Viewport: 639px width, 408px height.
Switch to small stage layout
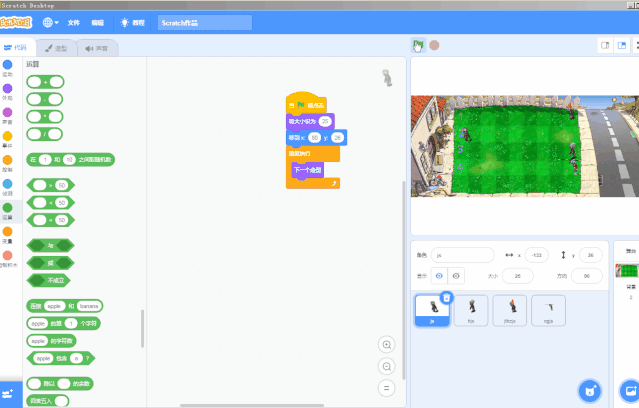pyautogui.click(x=605, y=45)
